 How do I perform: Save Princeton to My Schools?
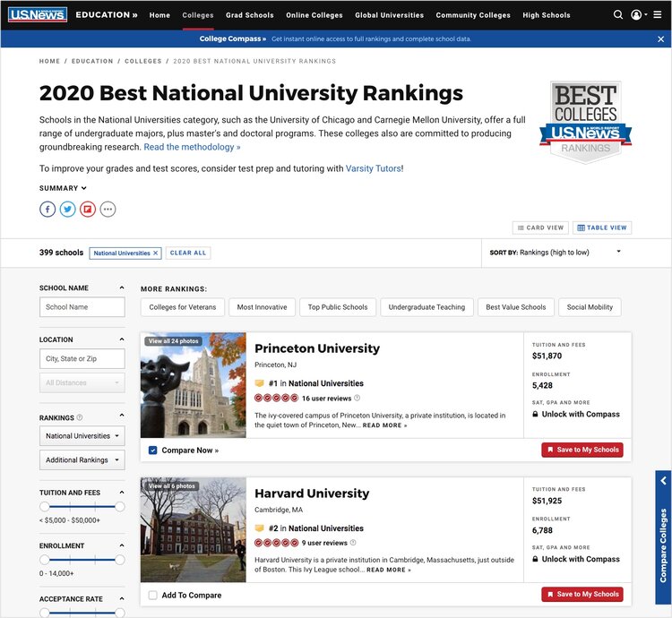tap(582, 450)
